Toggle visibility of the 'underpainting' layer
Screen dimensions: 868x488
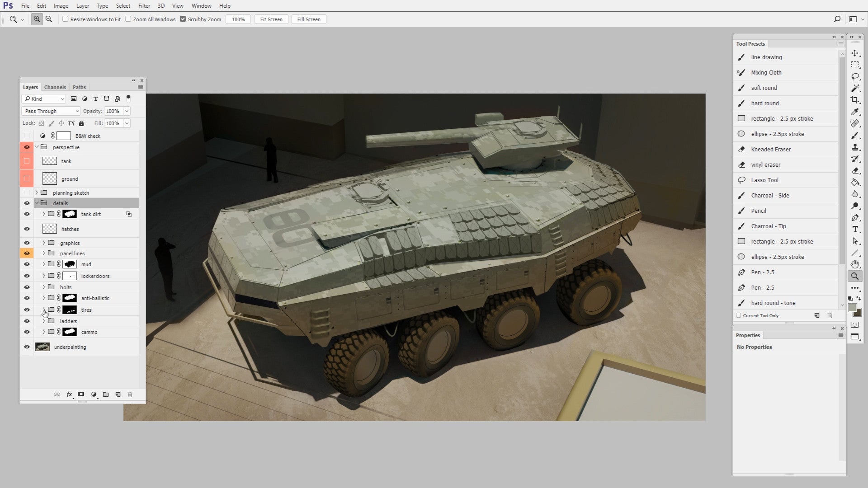[x=27, y=347]
